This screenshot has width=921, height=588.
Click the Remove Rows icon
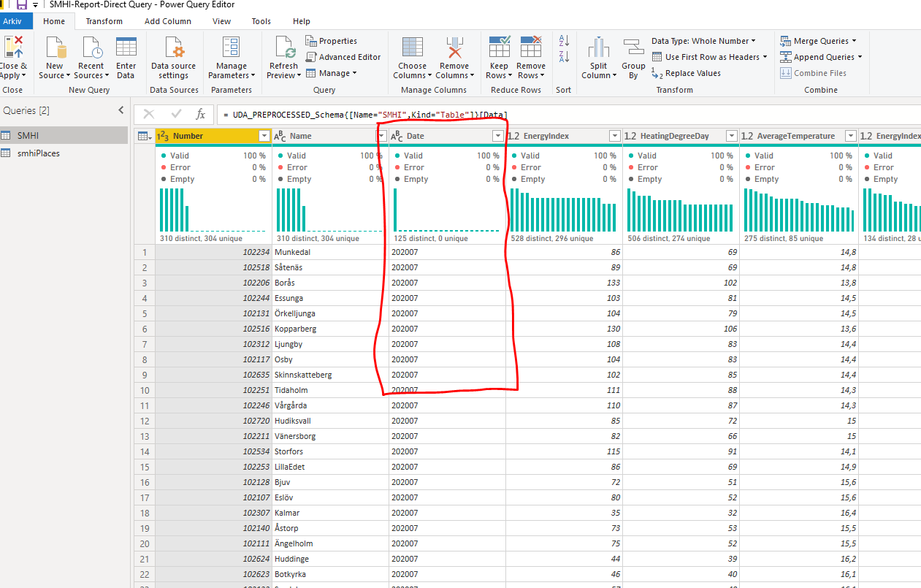tap(531, 47)
